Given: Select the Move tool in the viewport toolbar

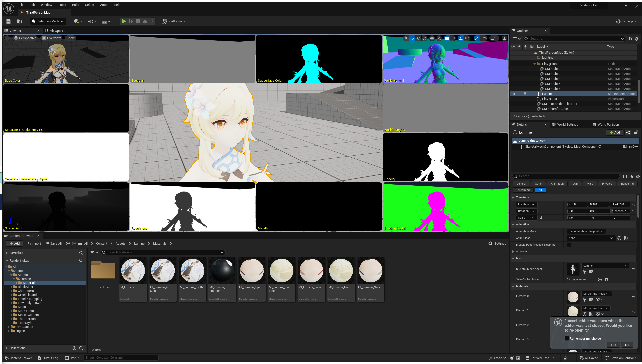Looking at the screenshot, I should coord(412,38).
